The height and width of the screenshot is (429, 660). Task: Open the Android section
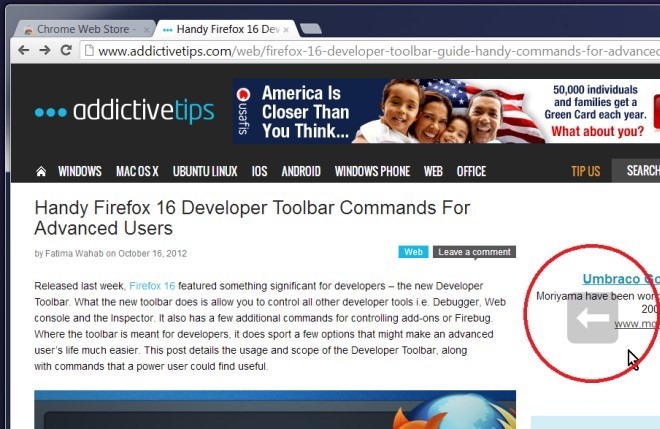[301, 171]
